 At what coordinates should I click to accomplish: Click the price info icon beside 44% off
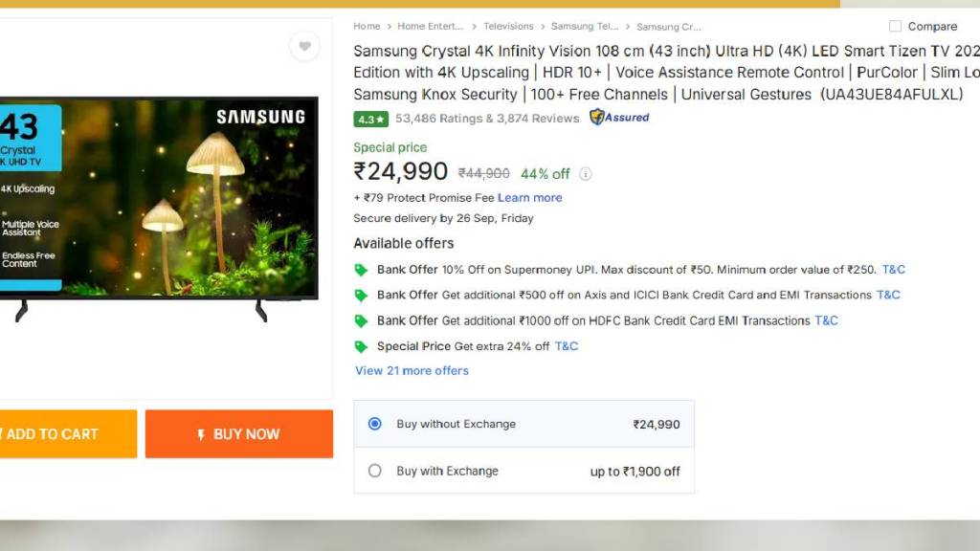point(586,174)
